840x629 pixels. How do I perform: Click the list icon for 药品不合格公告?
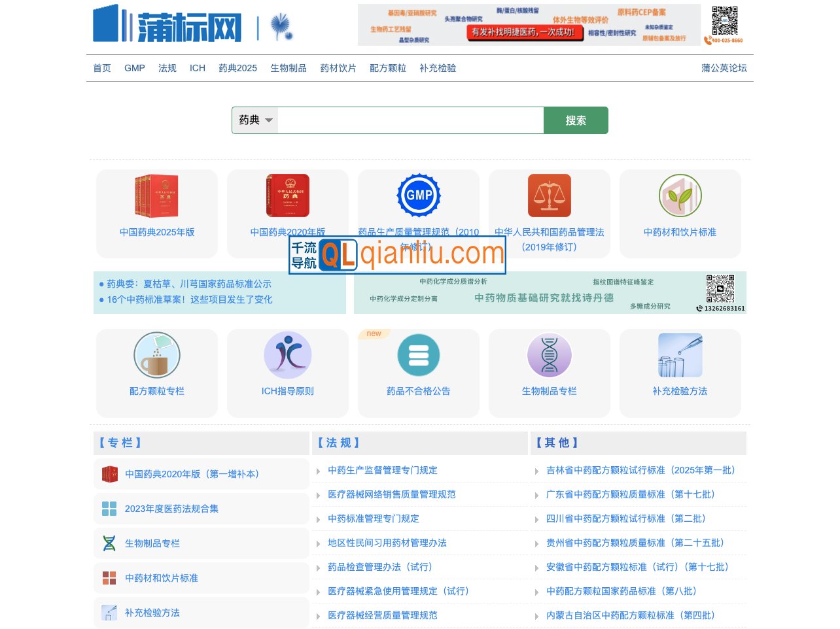[x=419, y=355]
